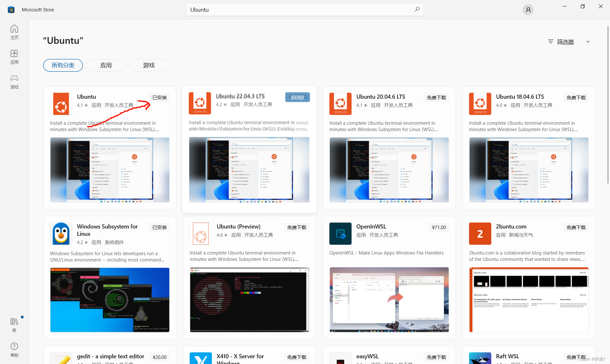The height and width of the screenshot is (364, 610).
Task: Select the 应用 category tab
Action: [x=106, y=65]
